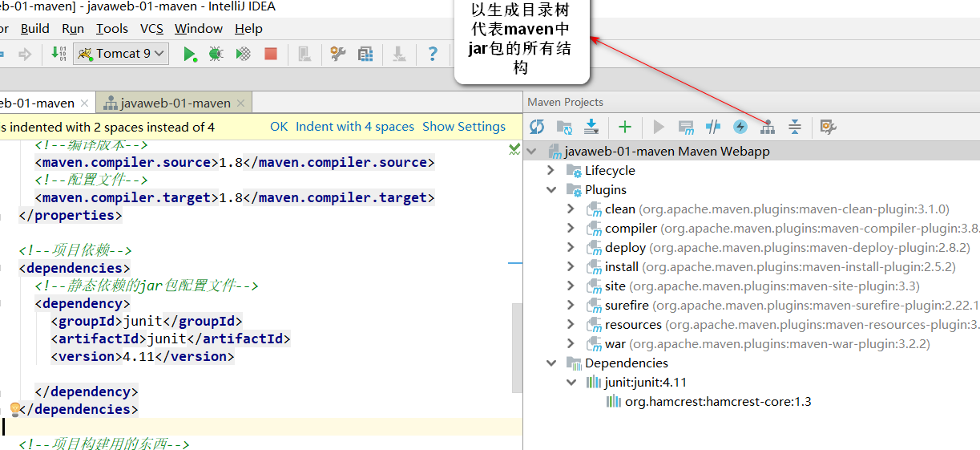
Task: Collapse javaweb-01-maven Maven Webapp root node
Action: pyautogui.click(x=532, y=151)
